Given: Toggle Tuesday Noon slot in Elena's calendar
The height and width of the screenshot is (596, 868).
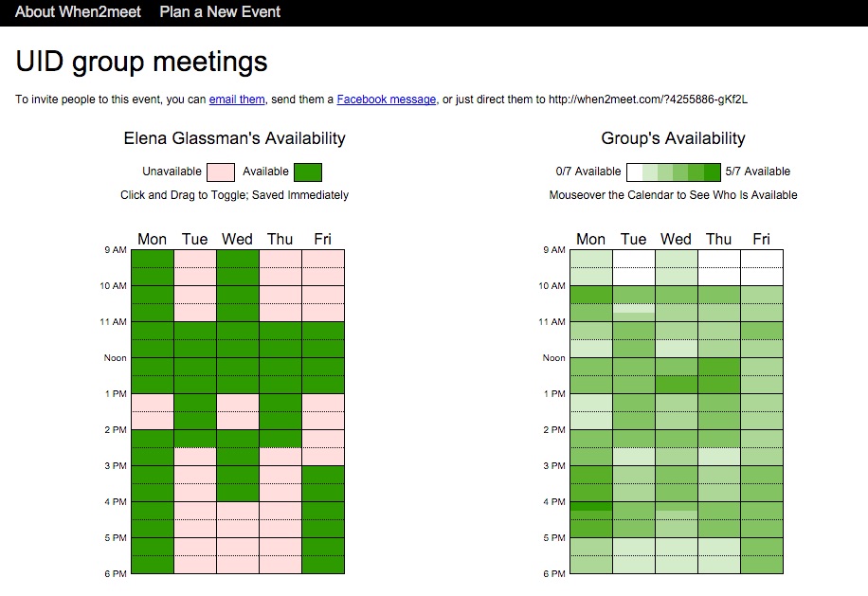Looking at the screenshot, I should click(x=195, y=367).
